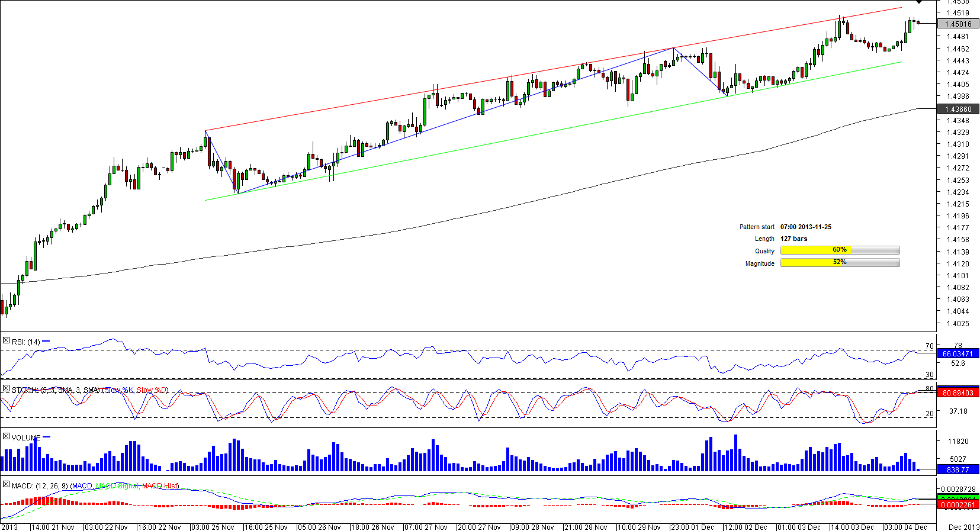Click the 03:00 04 Dec time label
The height and width of the screenshot is (531, 980).
906,527
